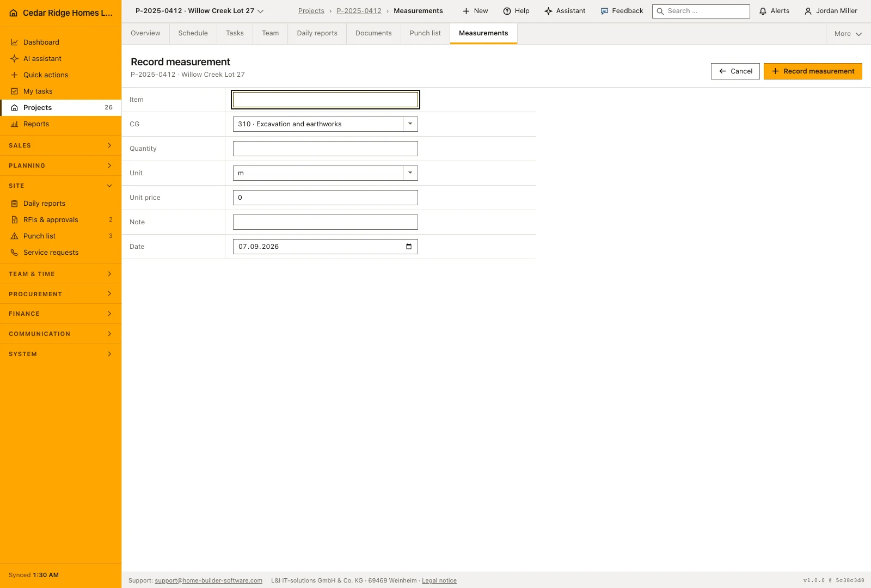
Task: Click the Cedar Ridge Homes house logo
Action: point(14,13)
